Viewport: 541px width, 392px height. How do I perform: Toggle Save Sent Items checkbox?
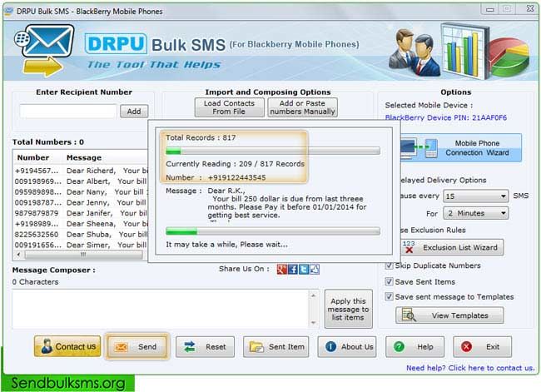pos(389,281)
